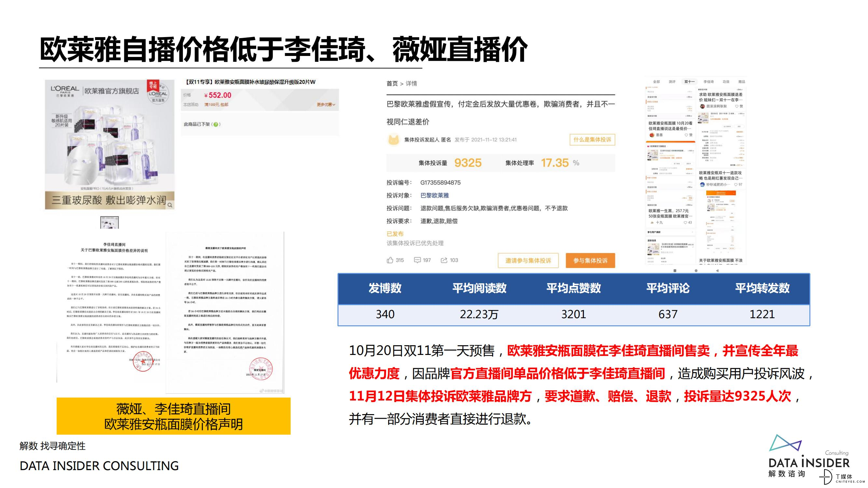Click the 满199元,包邮 promotion text
Image resolution: width=868 pixels, height=488 pixels.
(216, 105)
